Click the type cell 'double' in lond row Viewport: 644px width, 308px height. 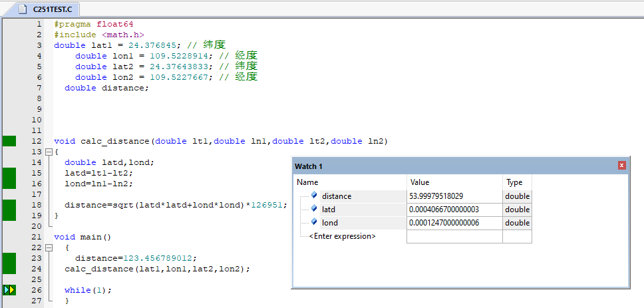coord(518,223)
